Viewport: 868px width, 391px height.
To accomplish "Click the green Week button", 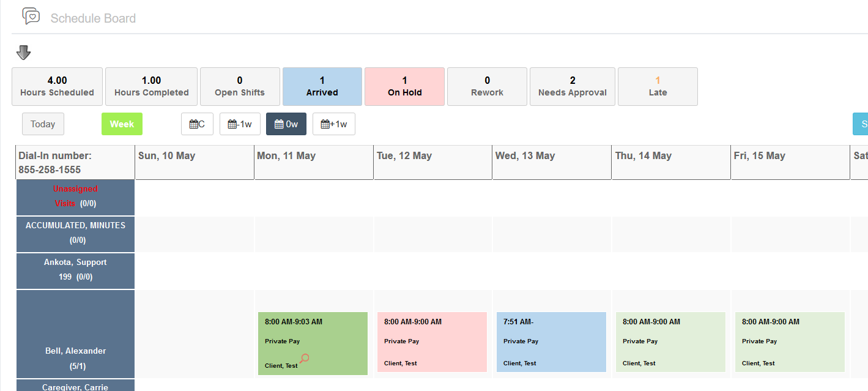I will pyautogui.click(x=122, y=124).
